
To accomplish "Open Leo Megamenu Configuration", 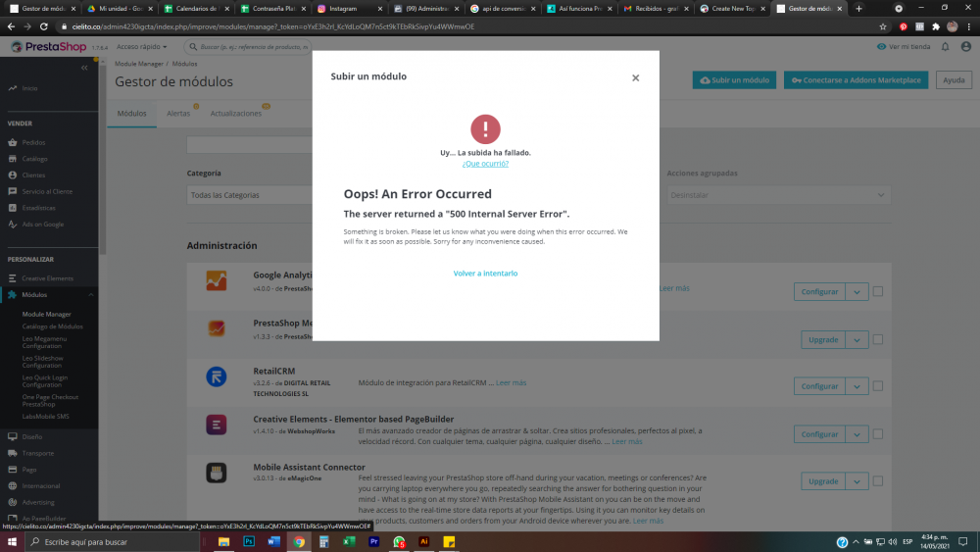I will [44, 342].
